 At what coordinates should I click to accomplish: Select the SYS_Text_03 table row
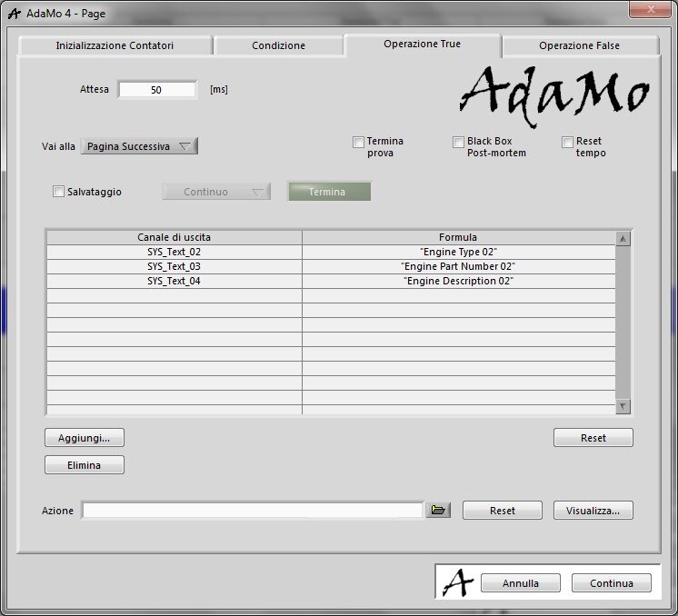(x=174, y=266)
